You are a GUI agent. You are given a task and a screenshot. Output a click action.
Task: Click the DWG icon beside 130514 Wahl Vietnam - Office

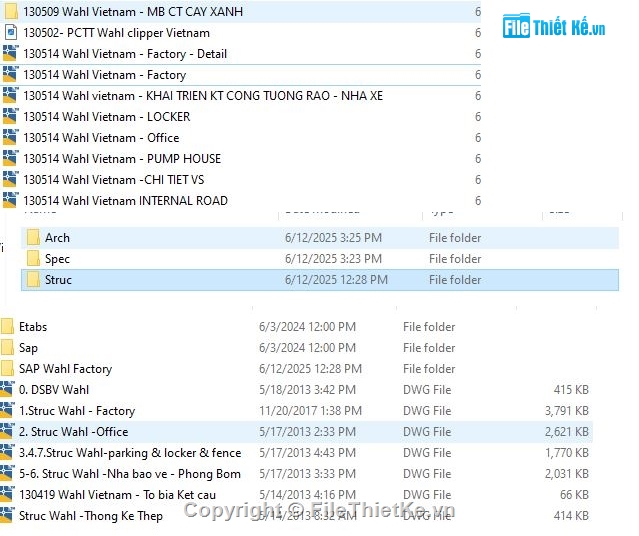(10, 138)
